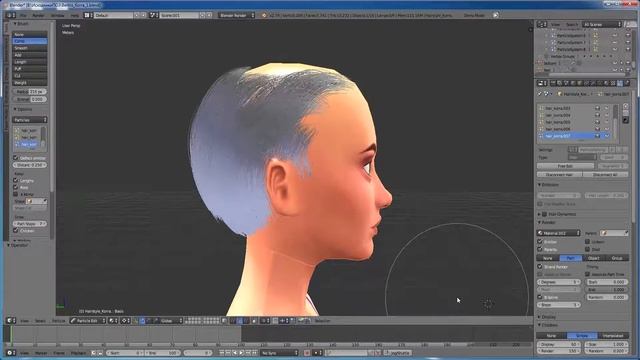This screenshot has height=360, width=640.
Task: Select the Interpolated children tab
Action: [613, 336]
